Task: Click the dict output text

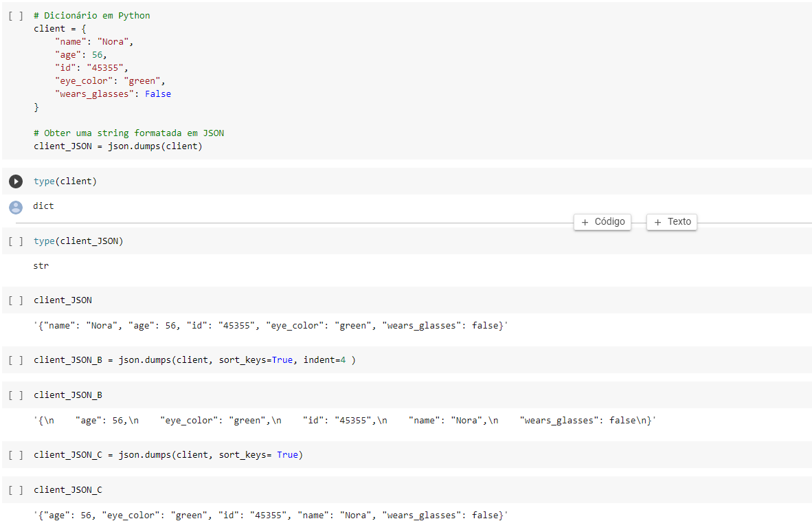Action: coord(43,206)
